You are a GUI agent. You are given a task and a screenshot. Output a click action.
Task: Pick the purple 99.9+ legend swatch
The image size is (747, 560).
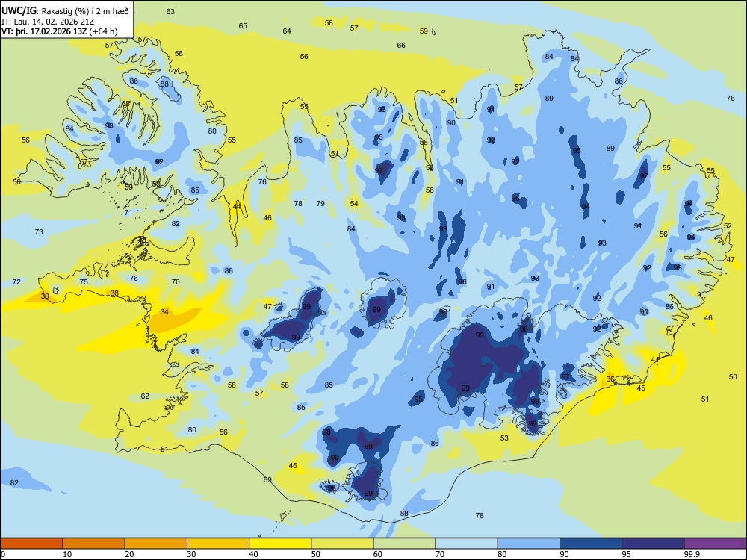(715, 544)
